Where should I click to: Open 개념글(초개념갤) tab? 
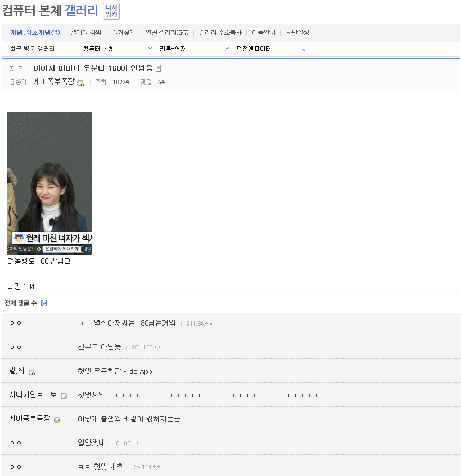(x=35, y=33)
